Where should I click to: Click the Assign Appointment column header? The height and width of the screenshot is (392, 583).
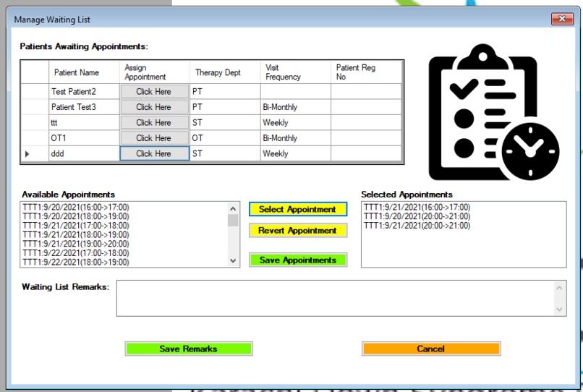[155, 72]
